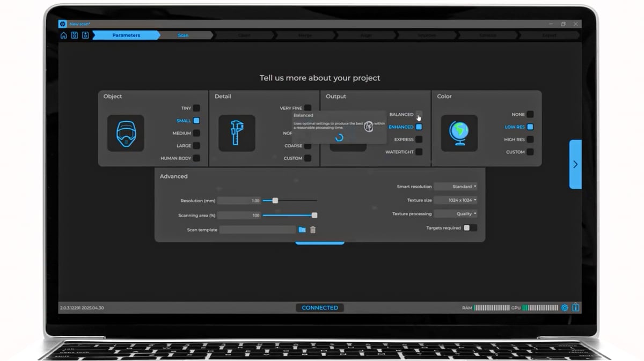Click the third toolbar icon next to save
The height and width of the screenshot is (361, 644).
point(85,35)
